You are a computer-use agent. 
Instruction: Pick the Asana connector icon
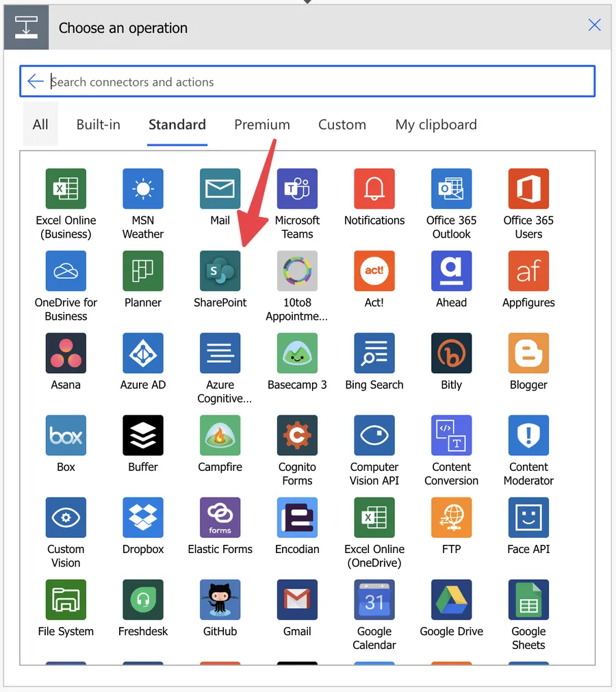[x=66, y=353]
